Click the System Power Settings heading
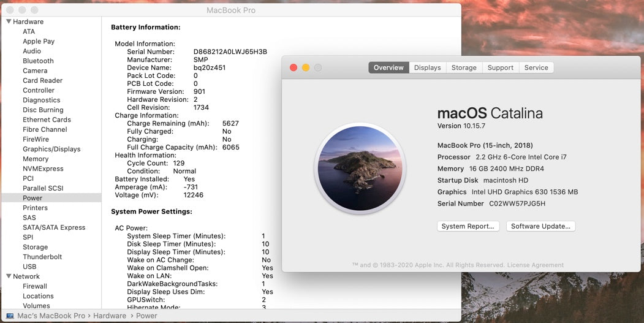644x323 pixels. tap(151, 211)
